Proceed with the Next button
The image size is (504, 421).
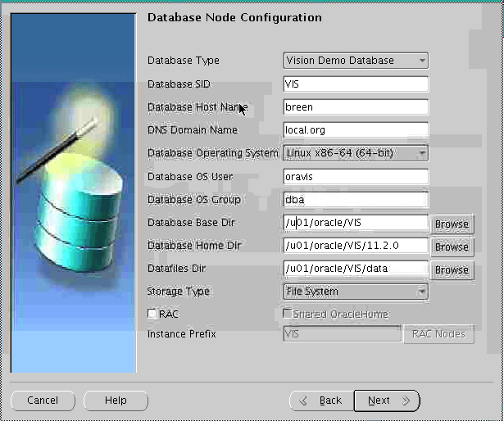pyautogui.click(x=386, y=401)
